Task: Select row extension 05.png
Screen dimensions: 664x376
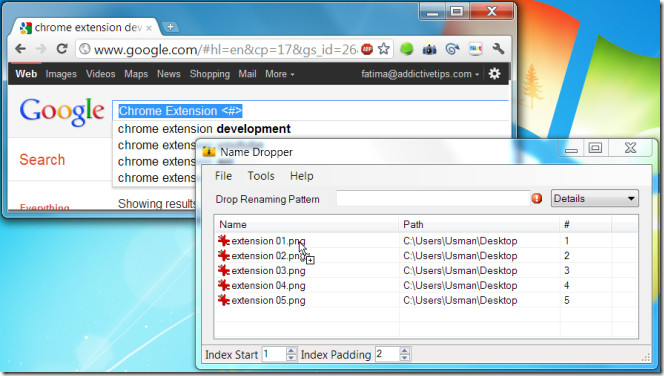Action: pos(426,300)
